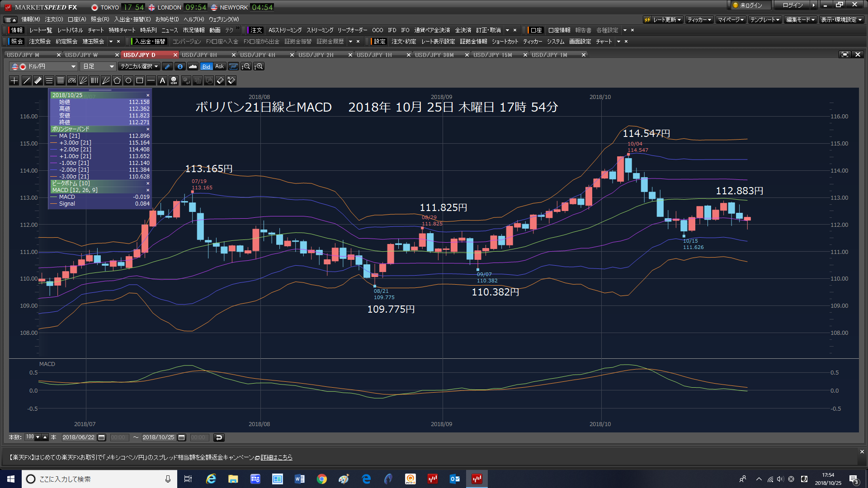This screenshot has width=868, height=488.
Task: Select the trend line drawing tool
Action: [x=27, y=80]
